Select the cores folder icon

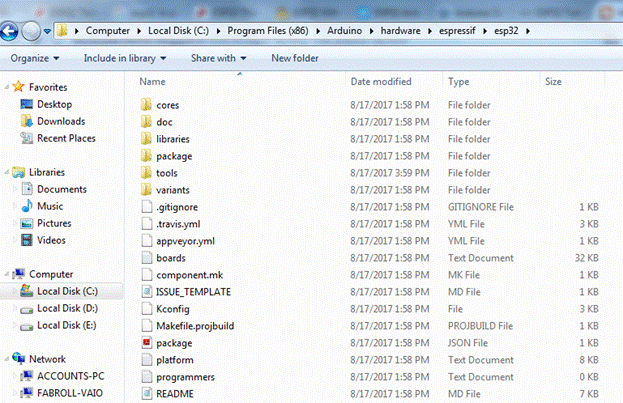(146, 105)
